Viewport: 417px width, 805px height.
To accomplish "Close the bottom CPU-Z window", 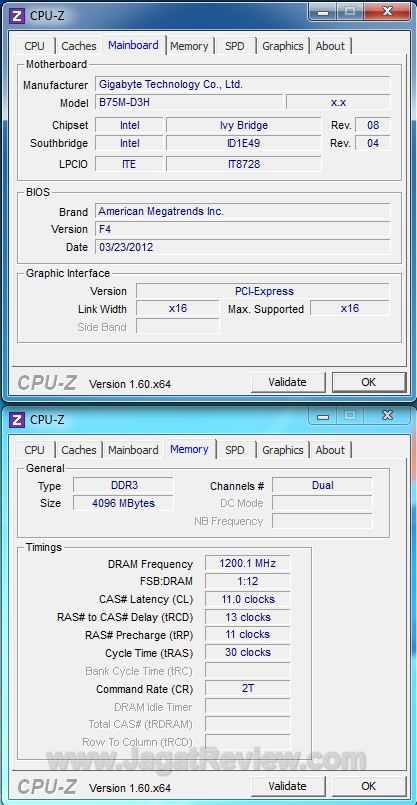I will point(388,416).
